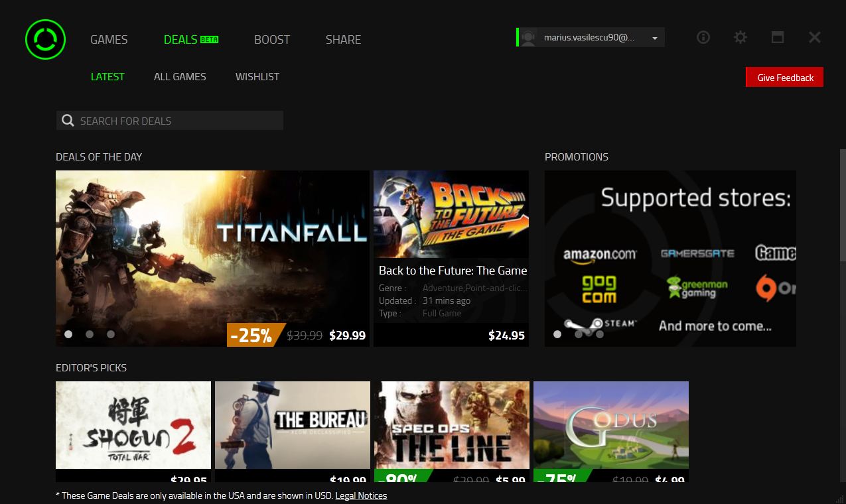Open the DEALS tab
Viewport: 846px width, 504px height.
(x=180, y=39)
